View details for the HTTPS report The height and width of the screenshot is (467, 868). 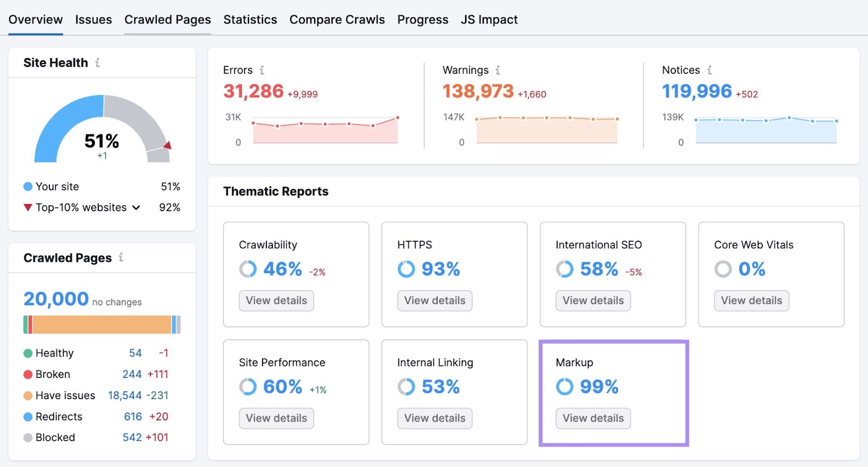[435, 301]
